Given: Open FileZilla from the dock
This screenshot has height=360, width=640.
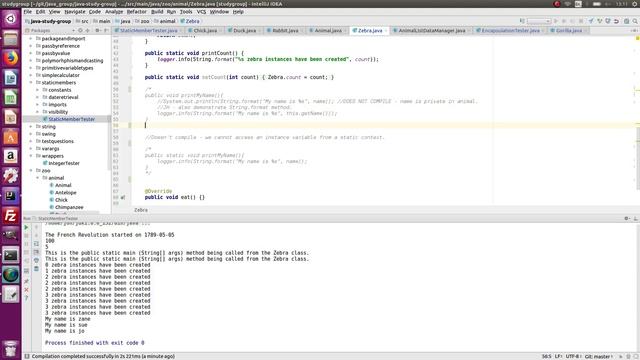Looking at the screenshot, I should click(11, 216).
